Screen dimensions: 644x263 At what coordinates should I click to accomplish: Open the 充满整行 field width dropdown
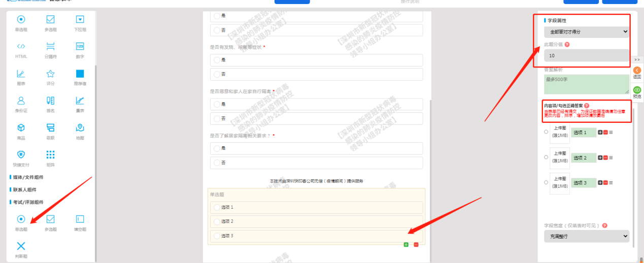point(586,236)
